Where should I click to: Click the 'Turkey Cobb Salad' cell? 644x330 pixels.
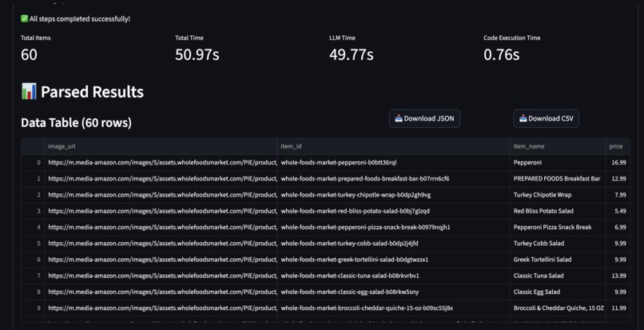(558, 243)
